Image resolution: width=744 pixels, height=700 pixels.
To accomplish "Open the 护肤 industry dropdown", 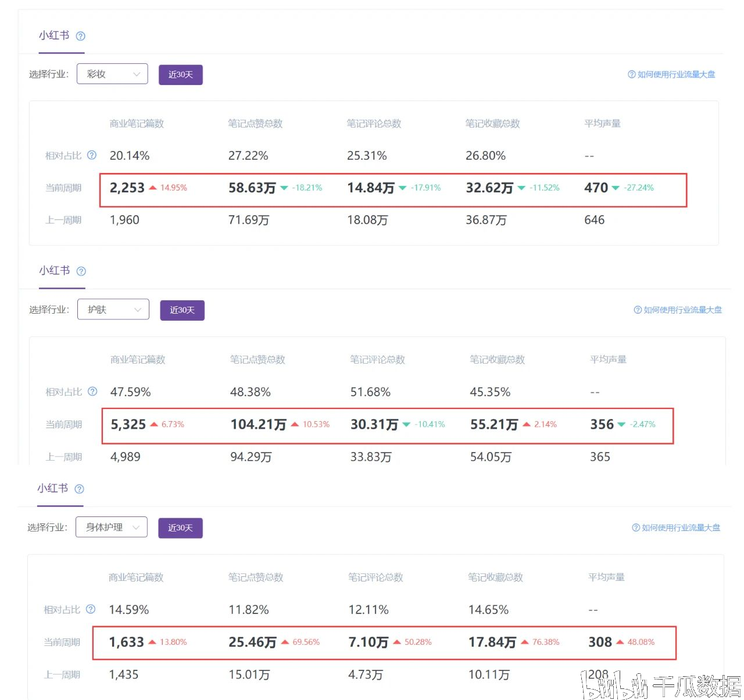I will [113, 310].
